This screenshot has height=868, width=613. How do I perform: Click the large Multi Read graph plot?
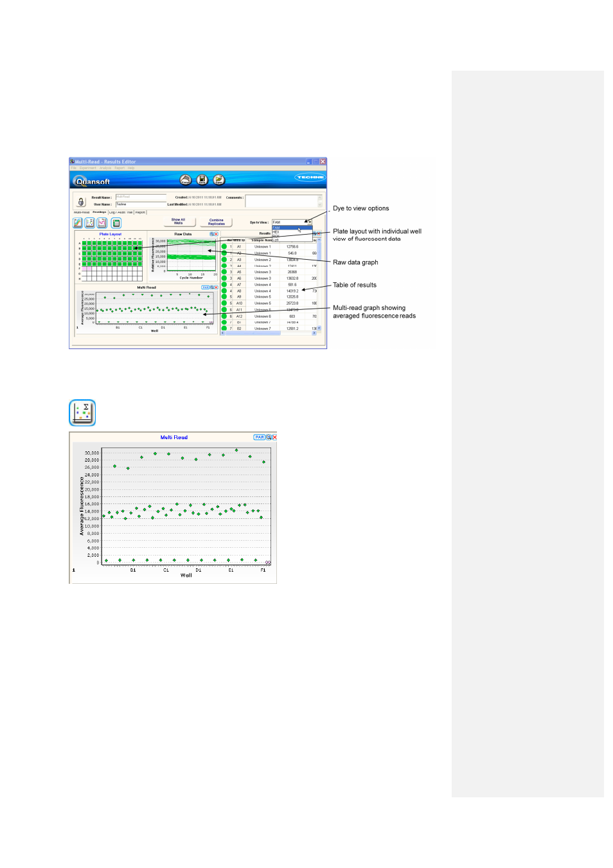[x=186, y=507]
